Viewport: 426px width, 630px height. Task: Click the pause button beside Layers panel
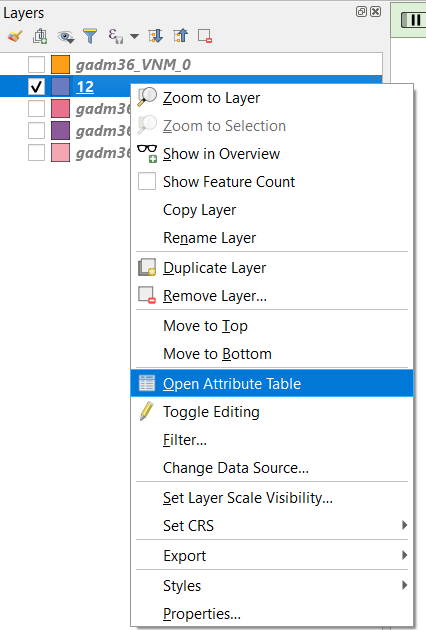tap(414, 20)
